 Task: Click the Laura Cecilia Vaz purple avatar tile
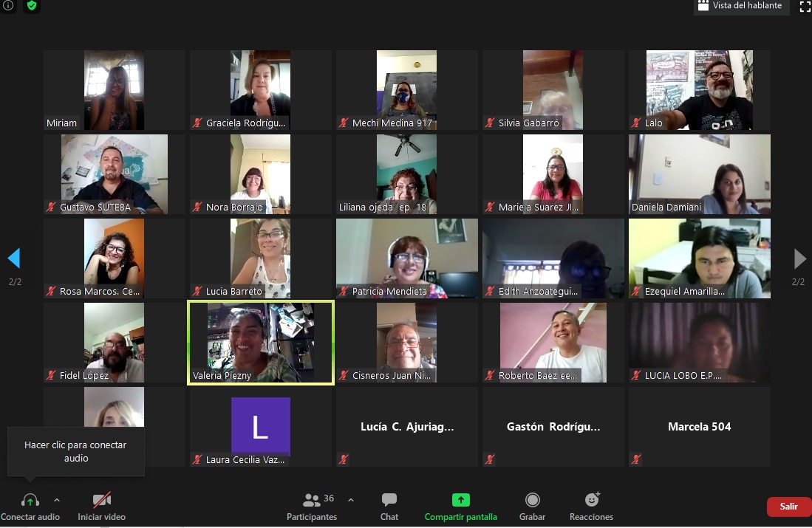[x=260, y=426]
